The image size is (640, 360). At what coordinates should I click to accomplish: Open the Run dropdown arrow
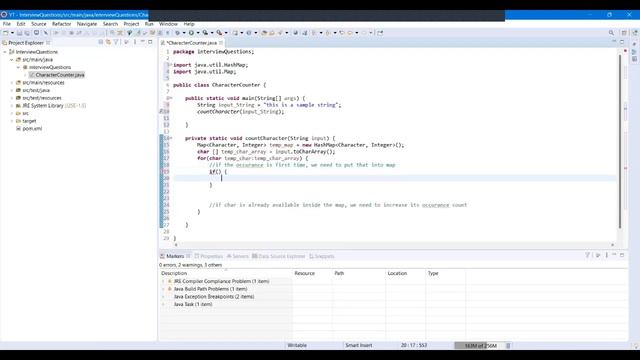coord(198,33)
